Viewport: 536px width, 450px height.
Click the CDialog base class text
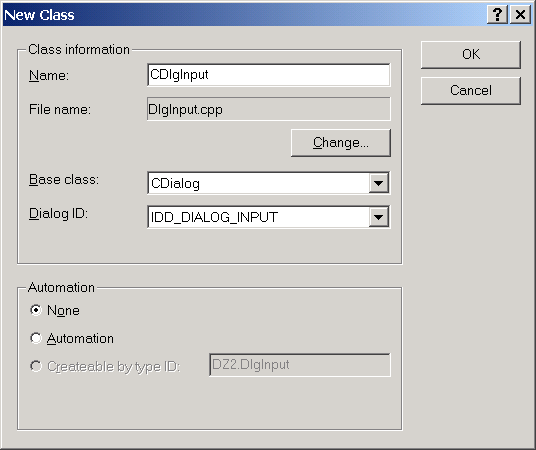[175, 183]
